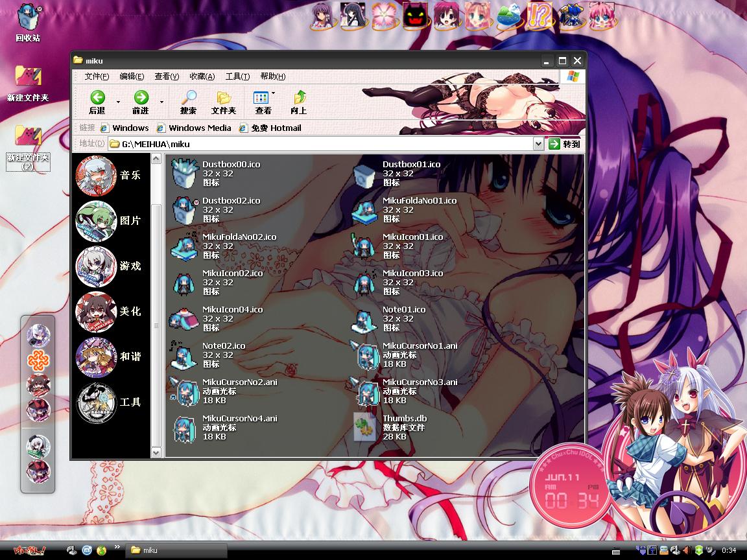Open the Windows link in Links bar

[124, 128]
